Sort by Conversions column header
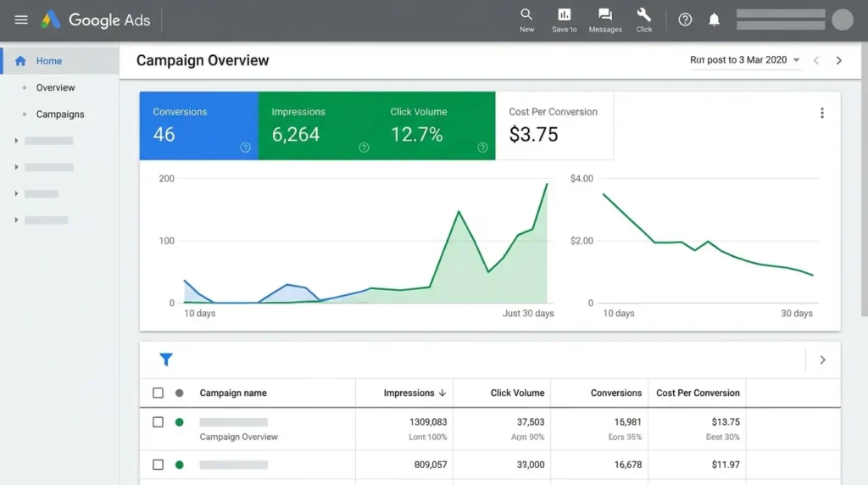 pos(616,393)
